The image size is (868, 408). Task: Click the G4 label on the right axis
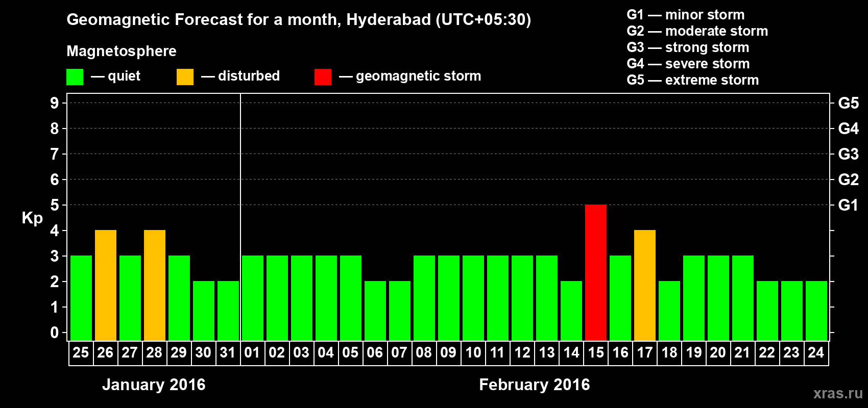pyautogui.click(x=848, y=129)
